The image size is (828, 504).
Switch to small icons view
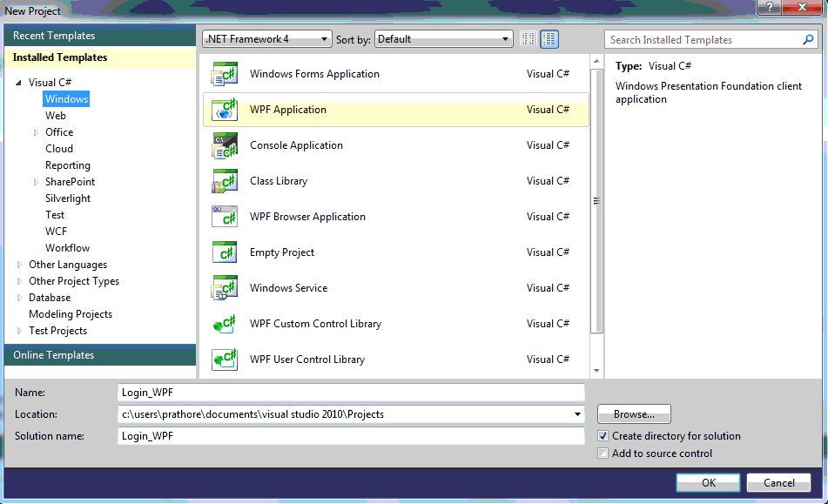[x=528, y=38]
